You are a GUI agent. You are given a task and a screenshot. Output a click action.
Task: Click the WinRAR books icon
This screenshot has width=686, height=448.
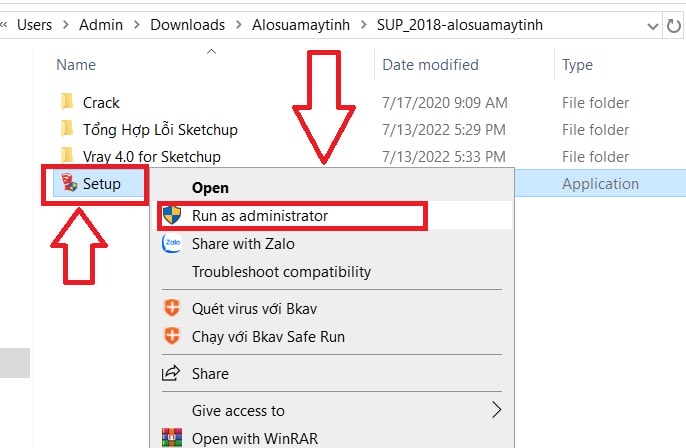(172, 438)
